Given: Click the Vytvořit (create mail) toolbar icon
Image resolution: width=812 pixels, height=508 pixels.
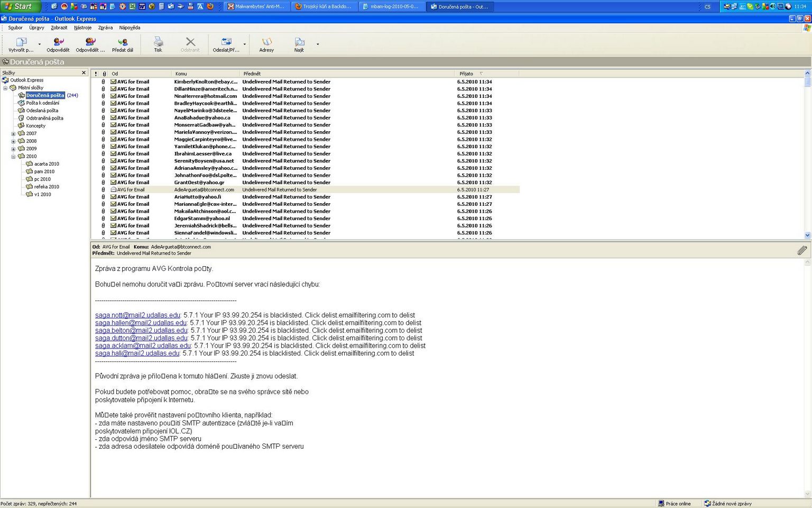Looking at the screenshot, I should tap(21, 42).
